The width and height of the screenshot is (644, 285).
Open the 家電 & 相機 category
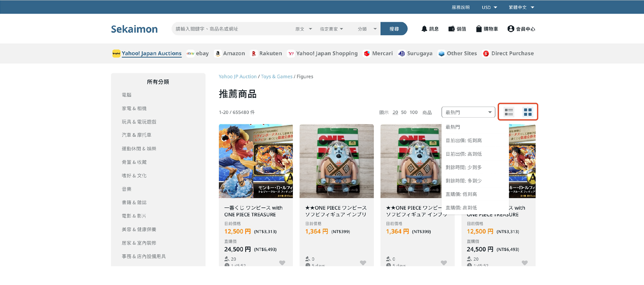[134, 108]
